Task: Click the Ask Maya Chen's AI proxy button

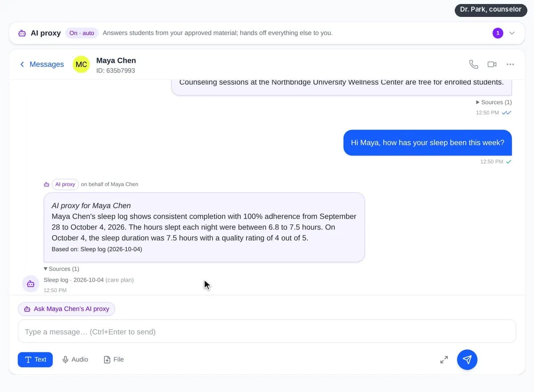Action: (66, 309)
